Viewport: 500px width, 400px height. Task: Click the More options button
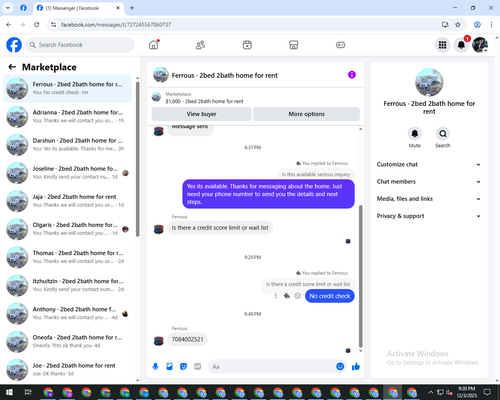306,114
